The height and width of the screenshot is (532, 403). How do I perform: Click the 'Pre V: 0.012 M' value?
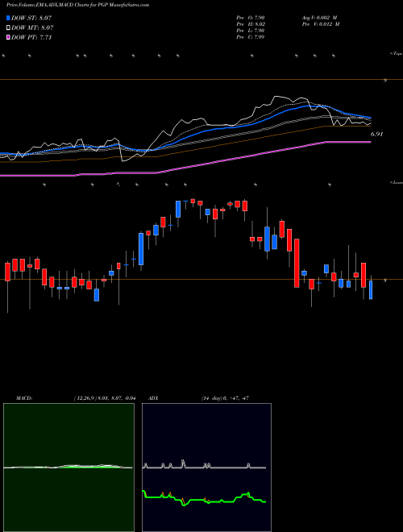(321, 24)
